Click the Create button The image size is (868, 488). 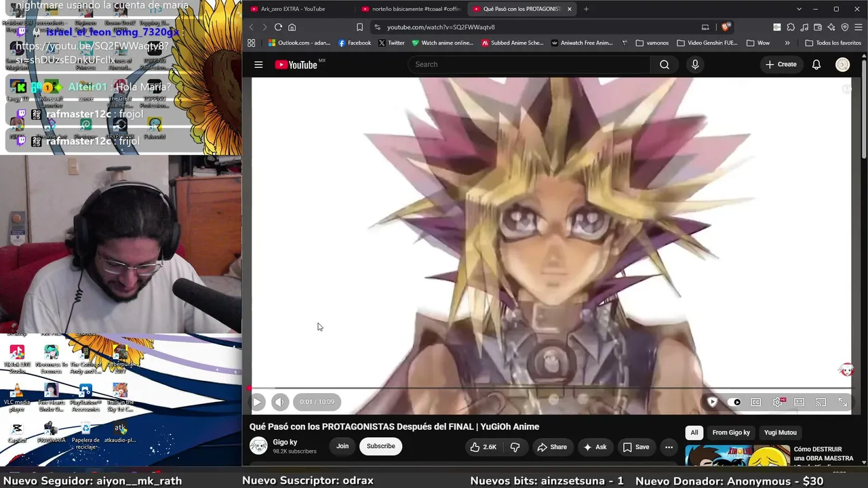click(781, 64)
